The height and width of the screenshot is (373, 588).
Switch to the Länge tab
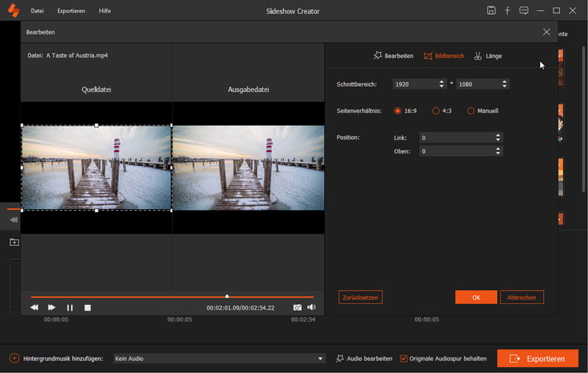click(x=488, y=56)
